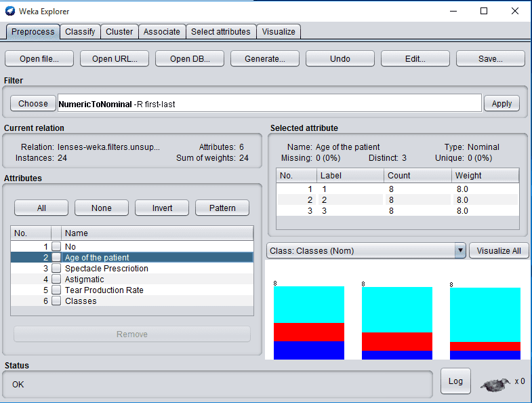
Task: Maximize the Weka Explorer window
Action: pyautogui.click(x=484, y=11)
